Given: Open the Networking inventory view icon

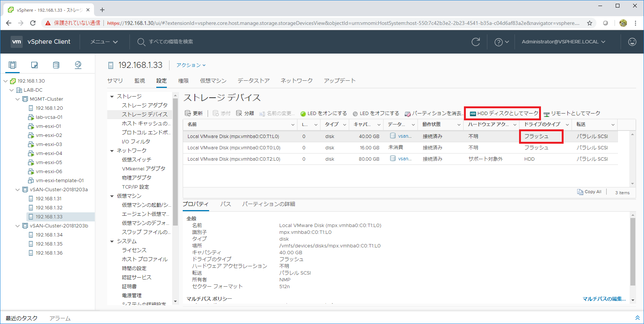Looking at the screenshot, I should (x=78, y=65).
